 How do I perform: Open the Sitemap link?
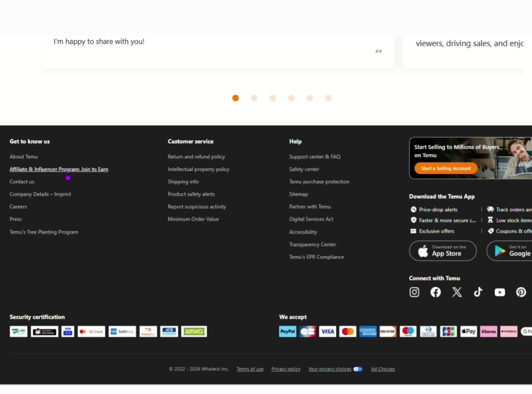click(x=299, y=194)
